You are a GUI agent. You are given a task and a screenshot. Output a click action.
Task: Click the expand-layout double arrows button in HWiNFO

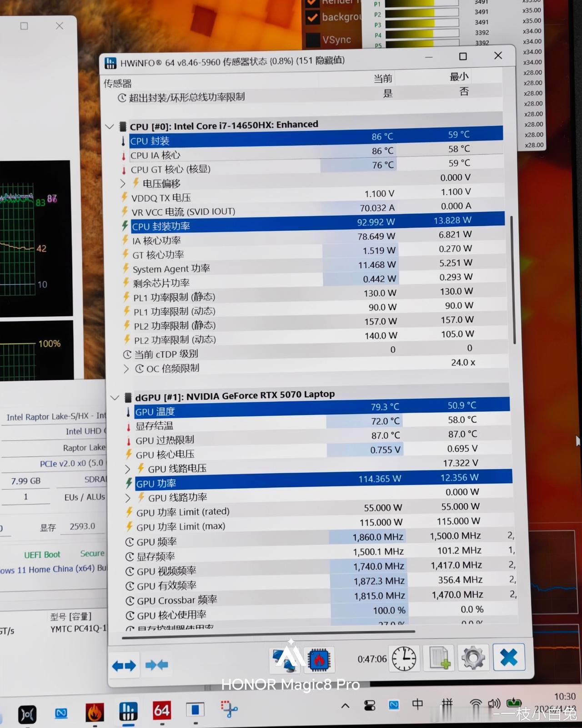click(x=124, y=666)
